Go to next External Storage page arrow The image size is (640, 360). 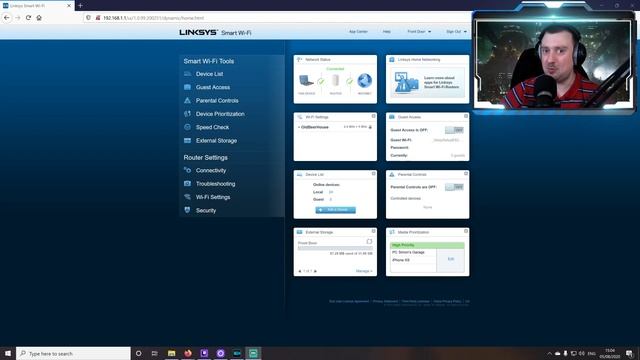point(315,271)
